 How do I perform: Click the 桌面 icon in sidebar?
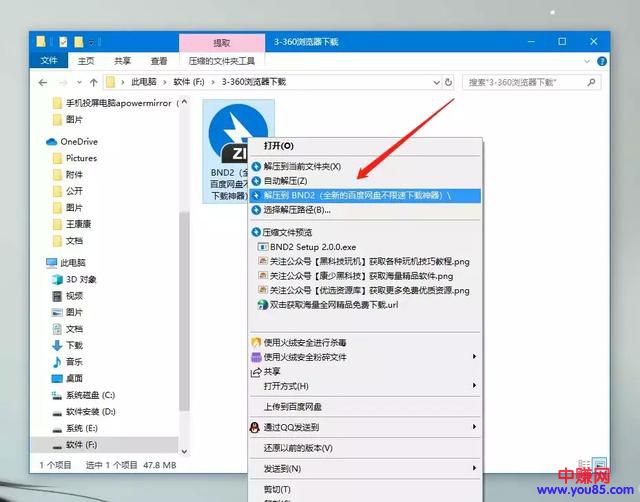57,379
